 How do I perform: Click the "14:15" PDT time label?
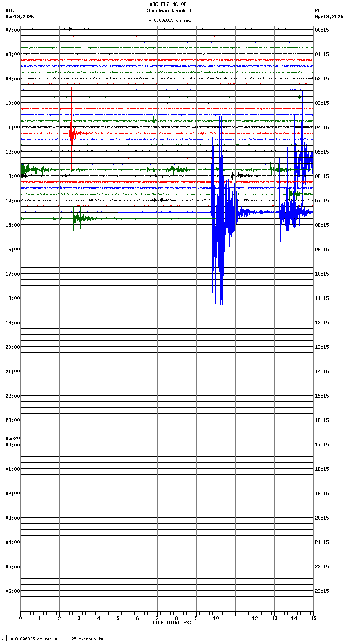coord(322,372)
